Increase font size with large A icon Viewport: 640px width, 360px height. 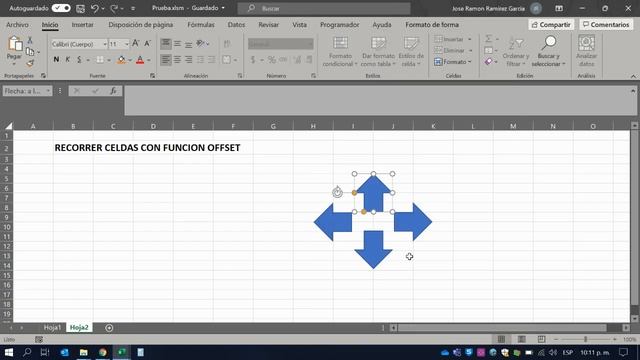click(x=136, y=43)
